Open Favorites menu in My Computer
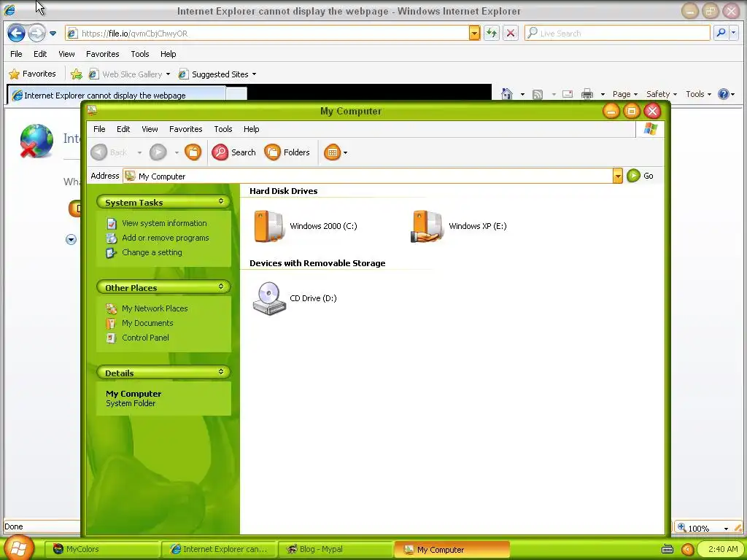747x560 pixels. (x=186, y=129)
